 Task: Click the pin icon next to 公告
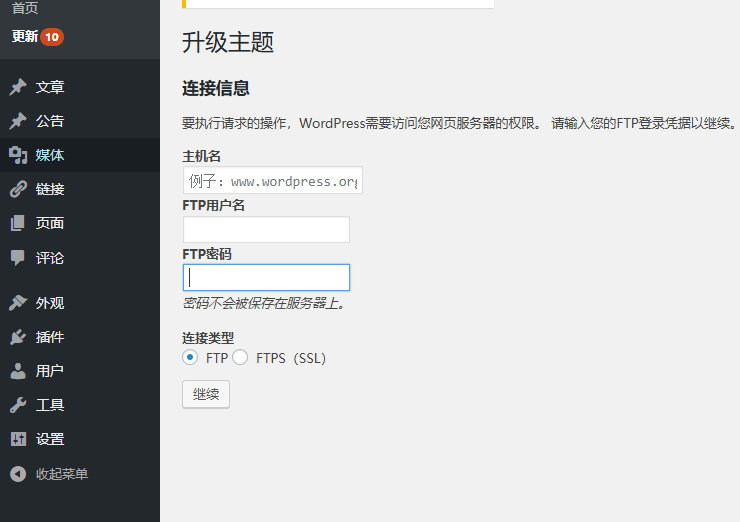coord(18,121)
